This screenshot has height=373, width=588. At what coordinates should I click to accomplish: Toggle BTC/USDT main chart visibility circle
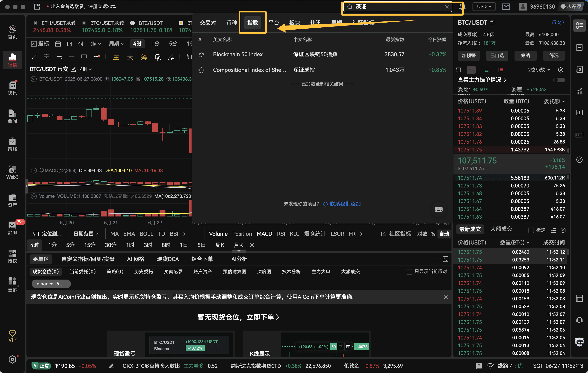[34, 79]
